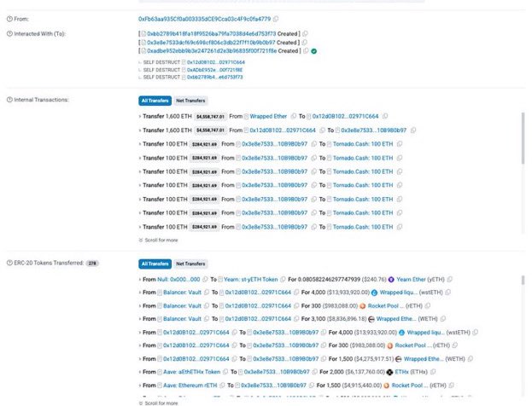Click wstETH logo in Balancer Vault 4,000 row

pos(374,293)
